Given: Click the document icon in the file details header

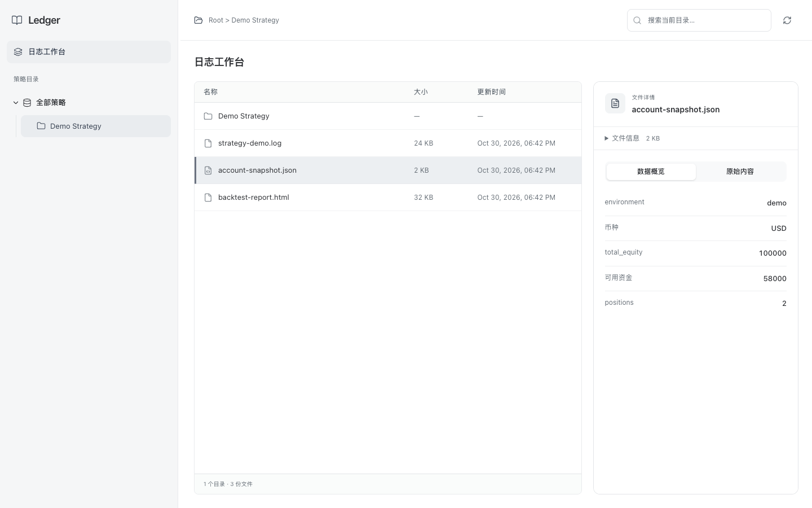Looking at the screenshot, I should 615,103.
